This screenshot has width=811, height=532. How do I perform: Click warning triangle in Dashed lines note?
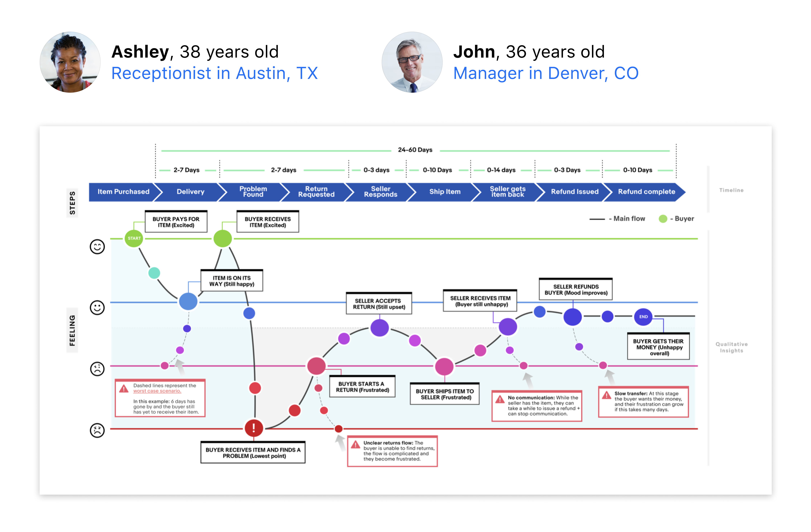point(124,389)
